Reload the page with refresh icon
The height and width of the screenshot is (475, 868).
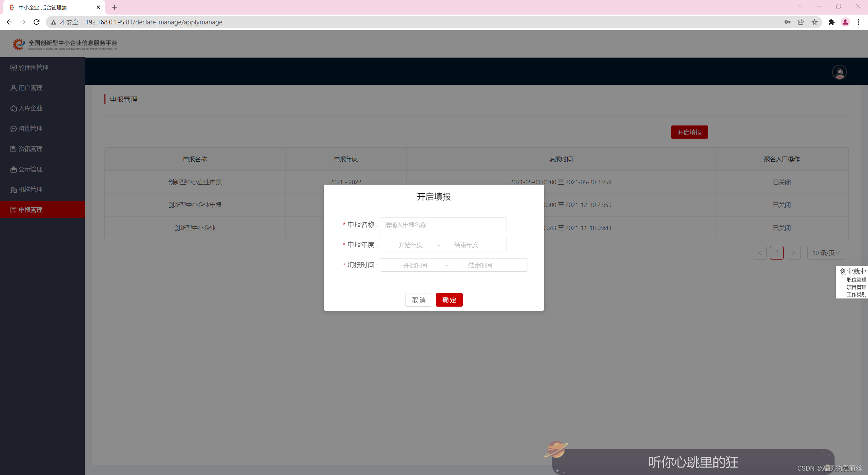tap(37, 22)
